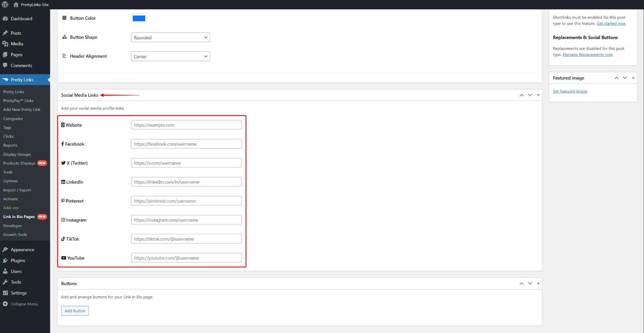Click the Instagram URL input field
The image size is (644, 333).
point(186,220)
